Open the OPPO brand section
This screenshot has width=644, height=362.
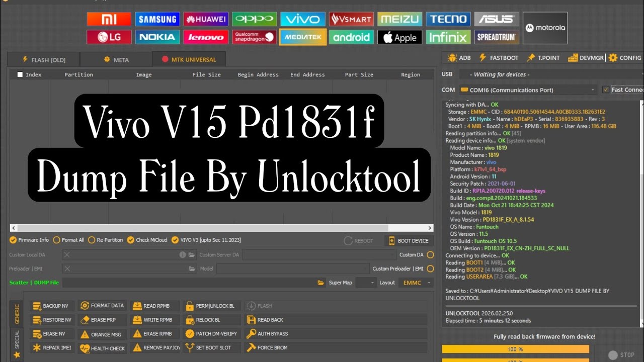coord(254,19)
